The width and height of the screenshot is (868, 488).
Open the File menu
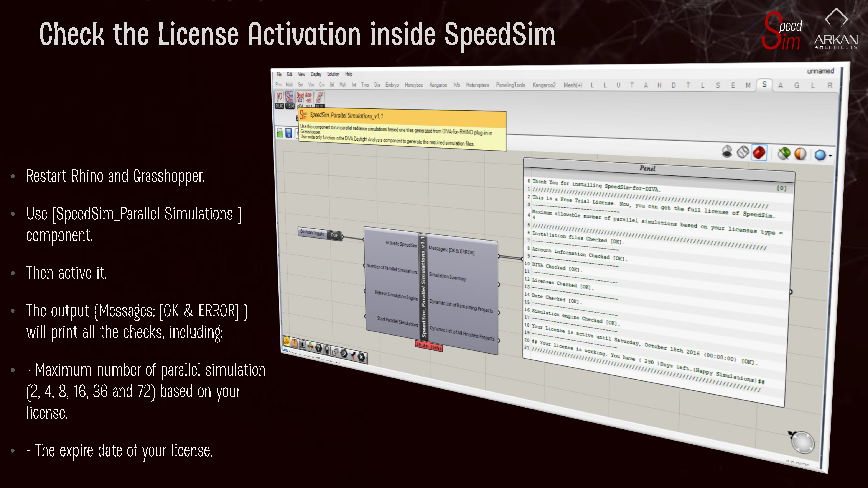tap(279, 74)
